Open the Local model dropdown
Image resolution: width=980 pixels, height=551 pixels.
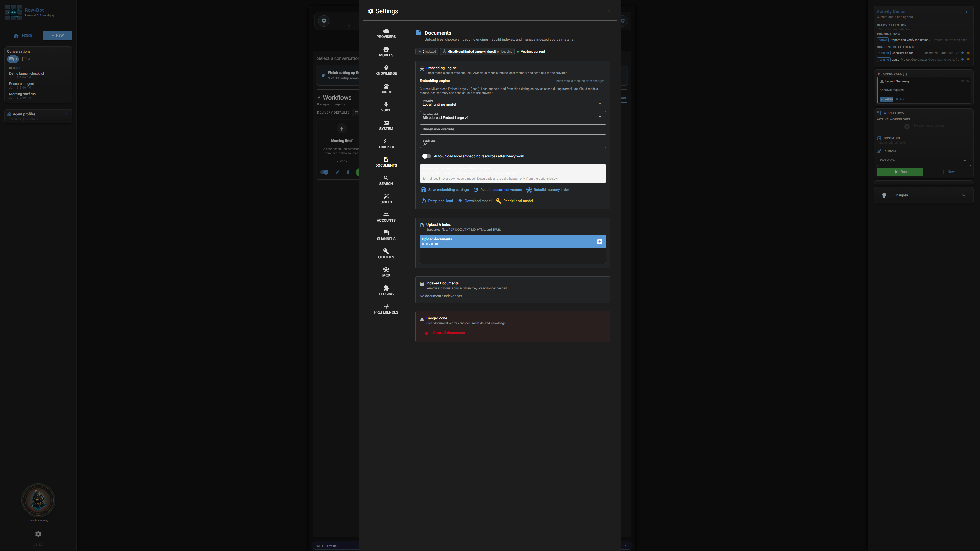pos(512,116)
